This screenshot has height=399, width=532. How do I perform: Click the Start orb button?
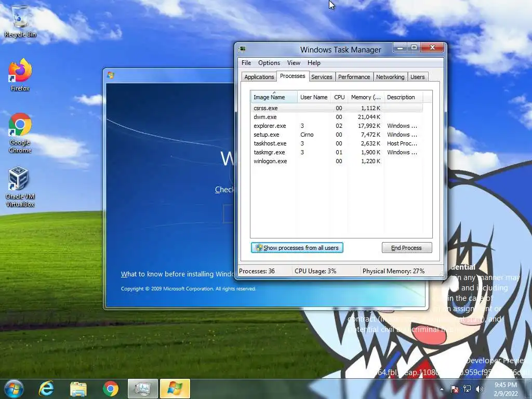[x=14, y=389]
